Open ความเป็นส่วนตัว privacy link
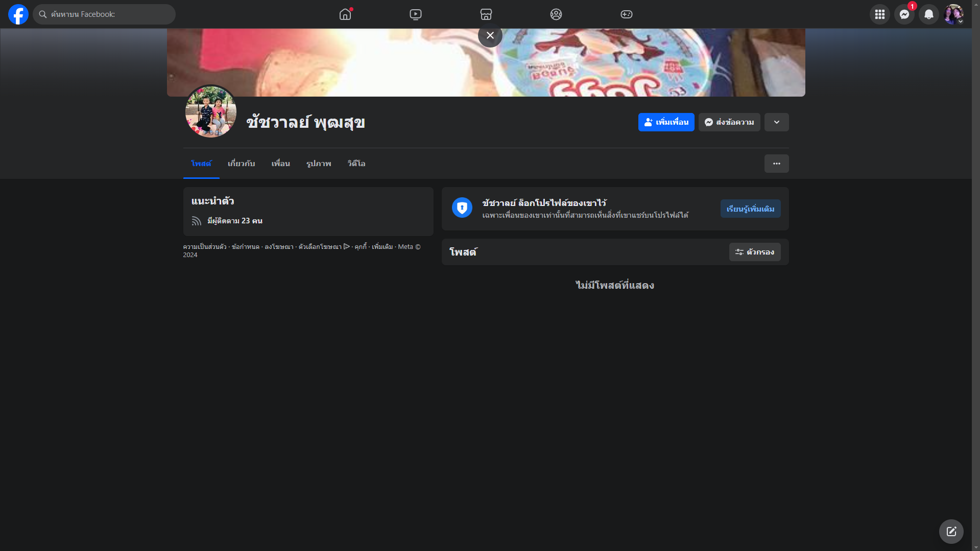The width and height of the screenshot is (980, 551). (205, 247)
